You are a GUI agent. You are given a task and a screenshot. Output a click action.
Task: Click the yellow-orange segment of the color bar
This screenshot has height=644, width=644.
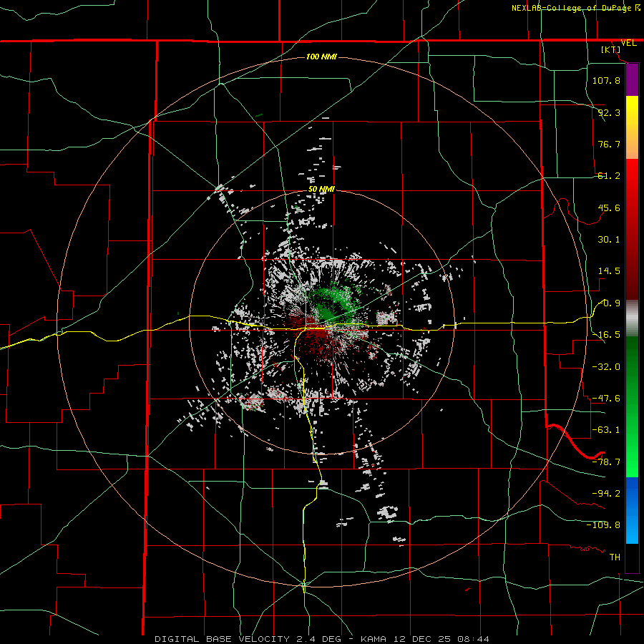coord(632,127)
